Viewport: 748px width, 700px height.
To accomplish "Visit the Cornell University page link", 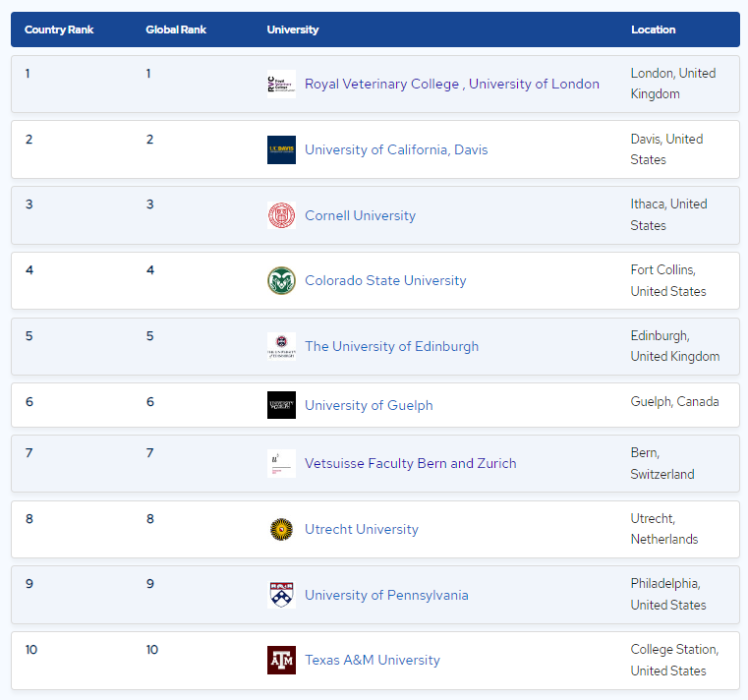I will 360,215.
